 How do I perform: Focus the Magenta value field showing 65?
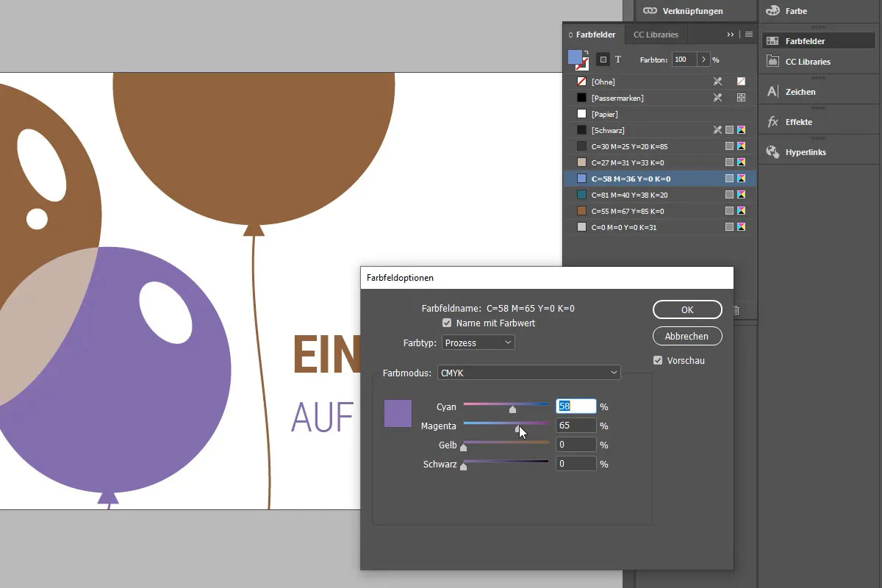pyautogui.click(x=576, y=425)
